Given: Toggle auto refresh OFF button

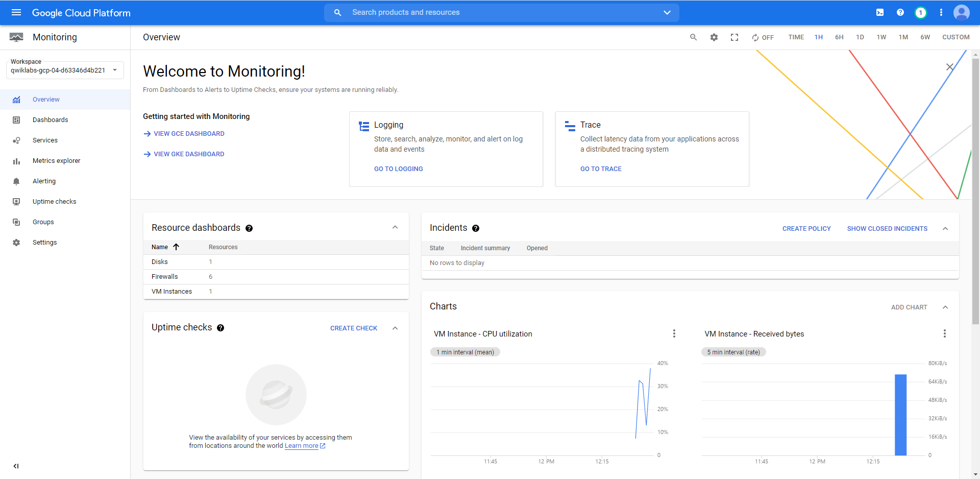Looking at the screenshot, I should [763, 37].
